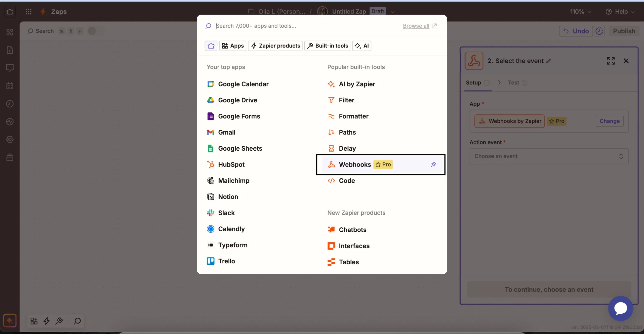Open the left sidebar status activity icon
Image resolution: width=644 pixels, height=334 pixels.
[x=10, y=122]
